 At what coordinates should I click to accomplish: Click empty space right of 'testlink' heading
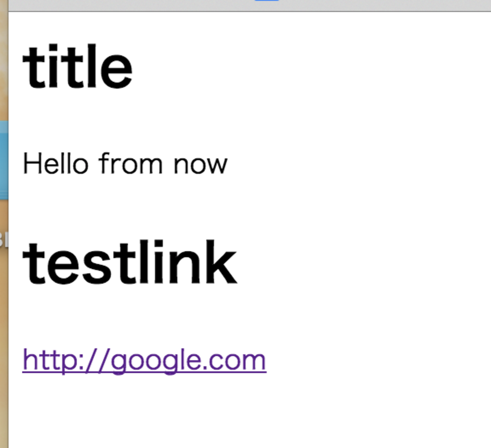pyautogui.click(x=359, y=263)
